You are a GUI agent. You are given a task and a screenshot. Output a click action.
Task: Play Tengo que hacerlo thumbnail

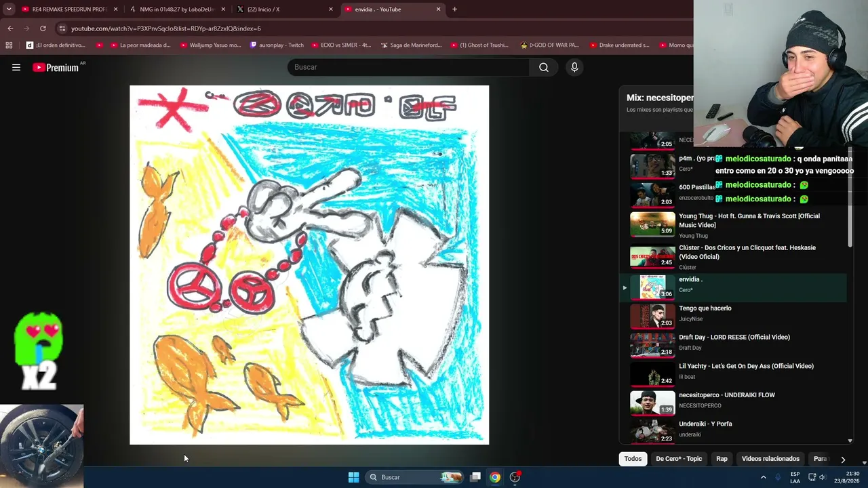click(652, 316)
